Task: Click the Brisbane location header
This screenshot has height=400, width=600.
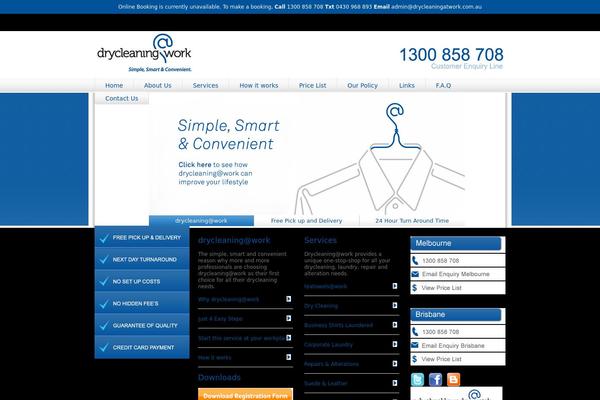Action: [x=456, y=315]
